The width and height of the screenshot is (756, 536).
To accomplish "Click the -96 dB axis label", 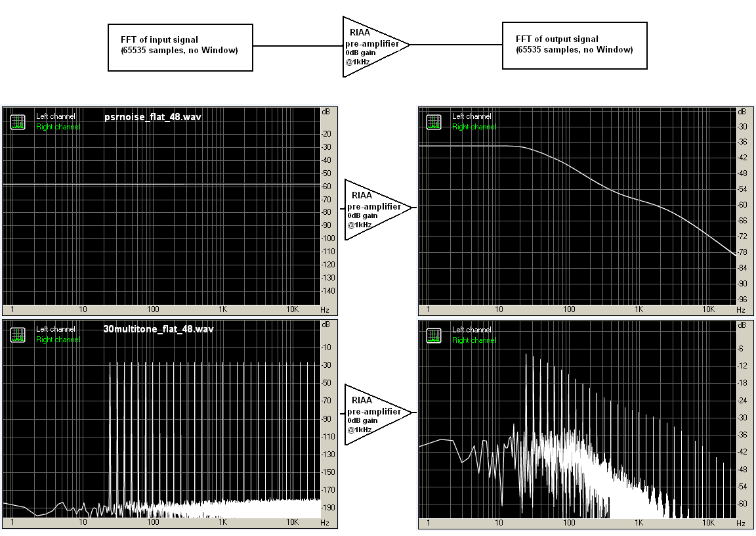I will pos(742,300).
